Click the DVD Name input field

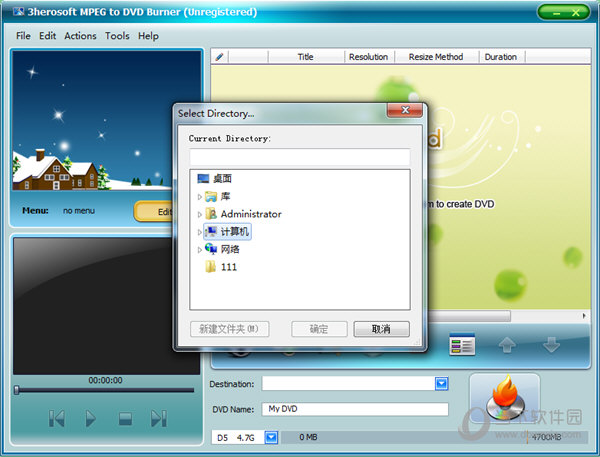(355, 409)
